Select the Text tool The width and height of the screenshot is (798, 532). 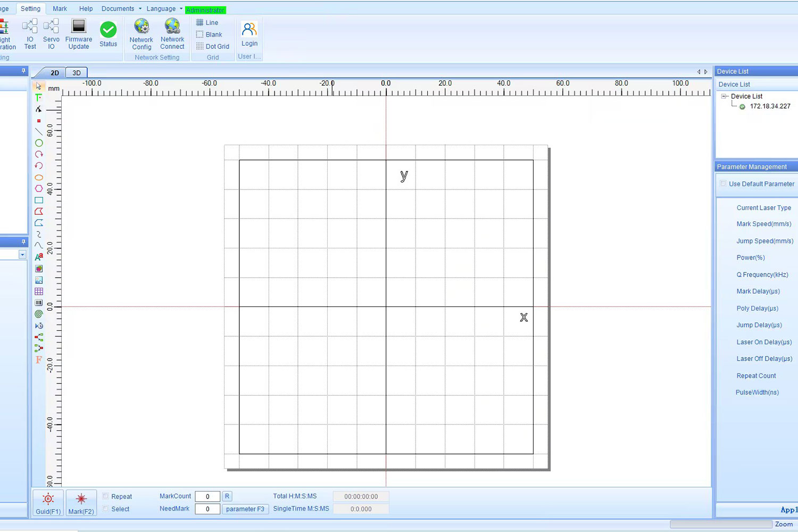[x=38, y=97]
